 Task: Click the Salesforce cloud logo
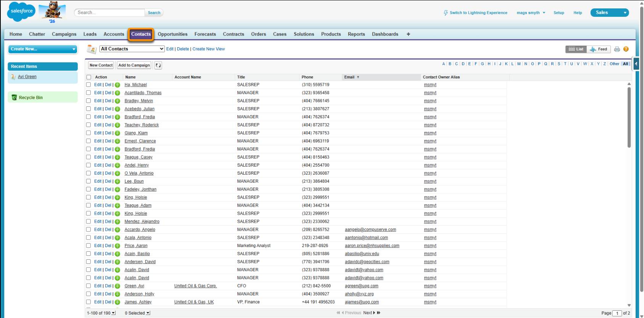(21, 12)
